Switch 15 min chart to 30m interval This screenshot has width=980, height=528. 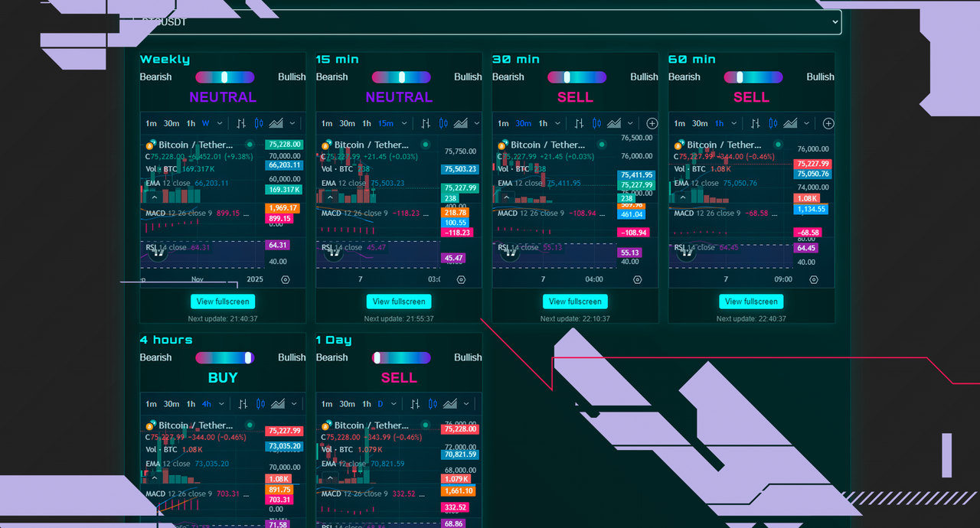(x=347, y=123)
